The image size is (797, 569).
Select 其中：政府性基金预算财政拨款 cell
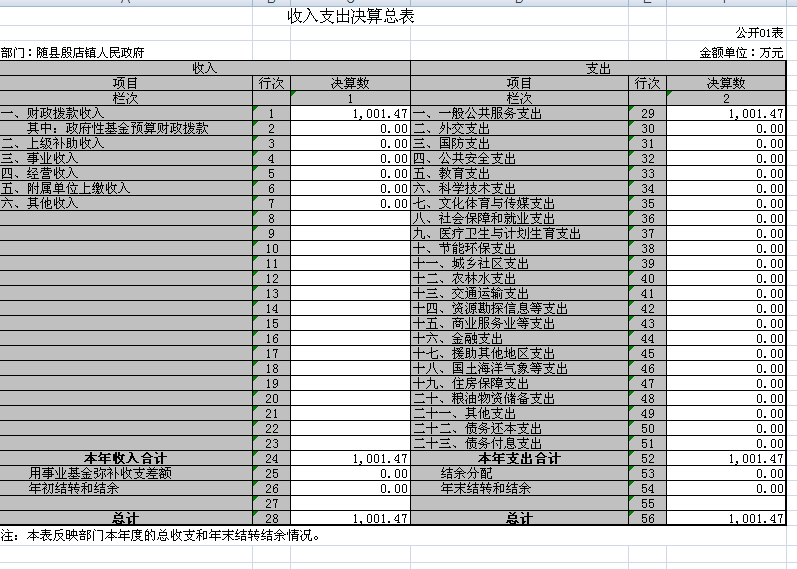coord(126,128)
